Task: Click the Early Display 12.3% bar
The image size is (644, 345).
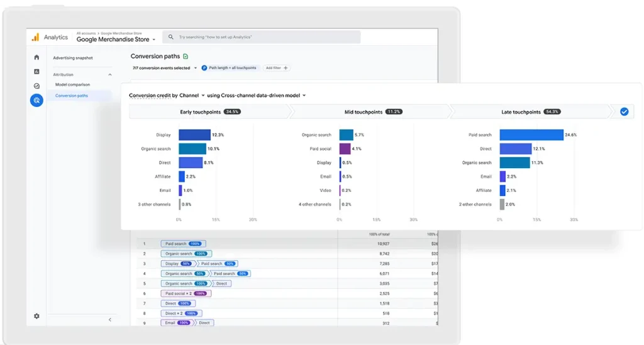Action: [x=195, y=135]
